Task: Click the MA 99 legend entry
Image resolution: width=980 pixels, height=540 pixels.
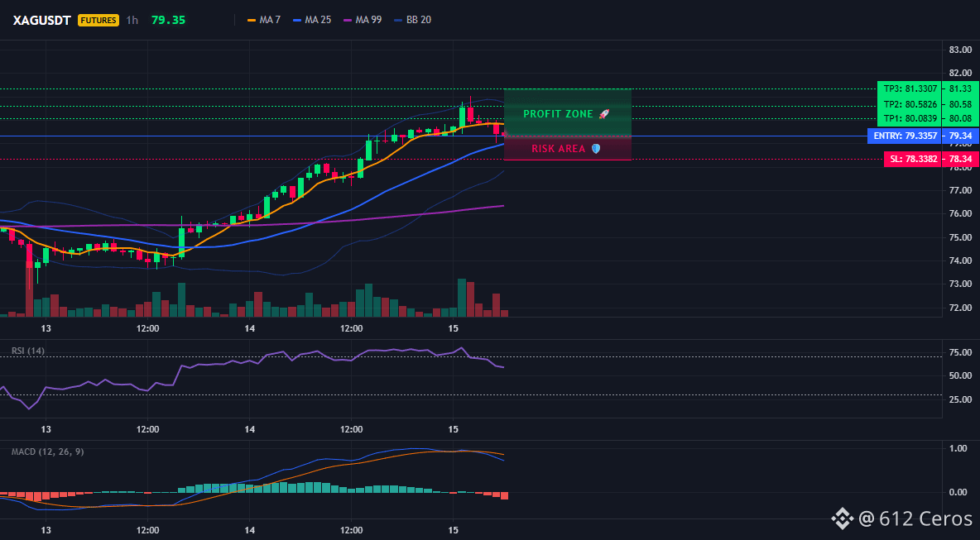Action: [363, 20]
